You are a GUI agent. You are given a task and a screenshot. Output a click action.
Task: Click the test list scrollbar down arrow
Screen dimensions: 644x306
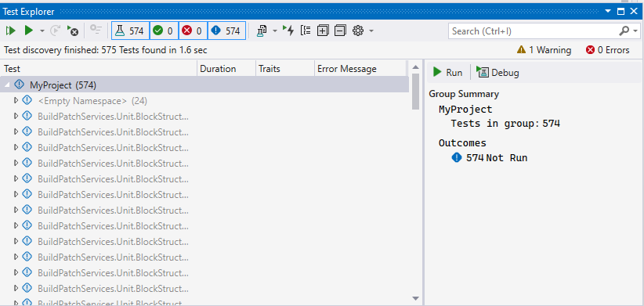(415, 298)
